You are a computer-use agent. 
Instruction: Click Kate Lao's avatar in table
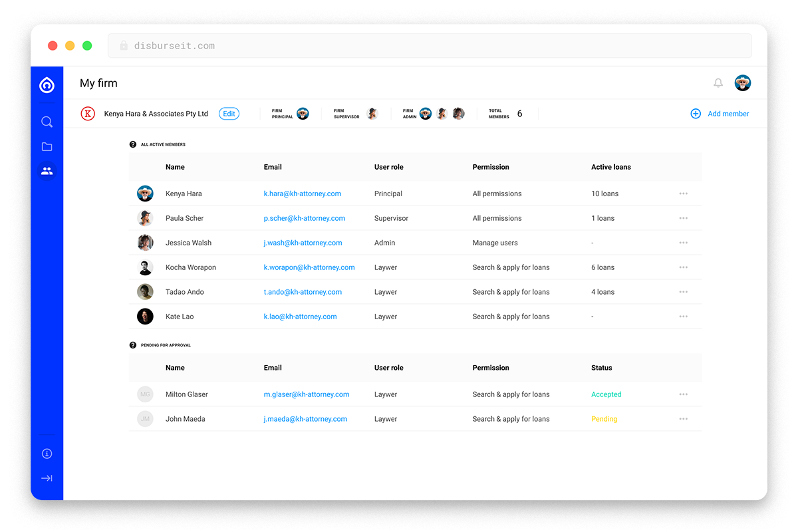[x=145, y=317]
